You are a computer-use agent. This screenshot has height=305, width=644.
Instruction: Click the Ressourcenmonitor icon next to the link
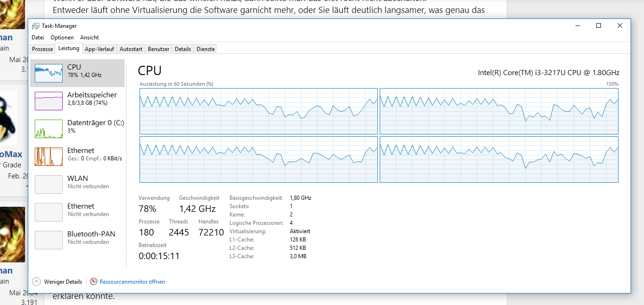pyautogui.click(x=94, y=281)
